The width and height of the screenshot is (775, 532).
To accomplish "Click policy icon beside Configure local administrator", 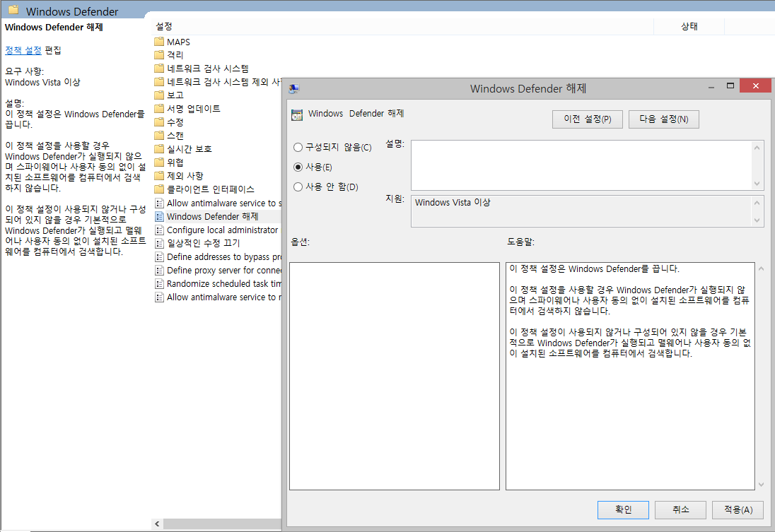I will 159,230.
